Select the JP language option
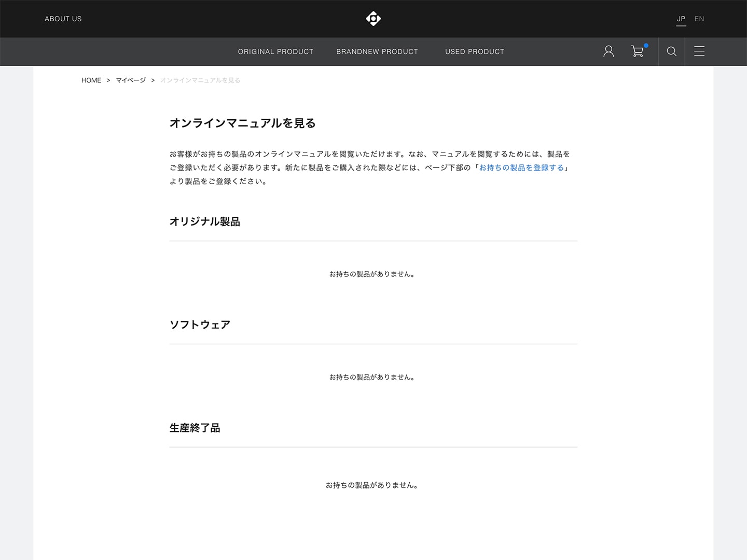Screen dimensions: 747x560 point(681,19)
